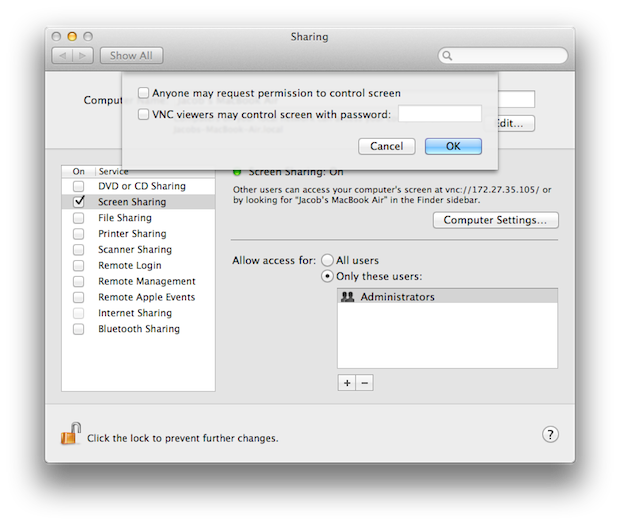This screenshot has width=620, height=525.
Task: Select the DVD or CD Sharing row
Action: 138,186
